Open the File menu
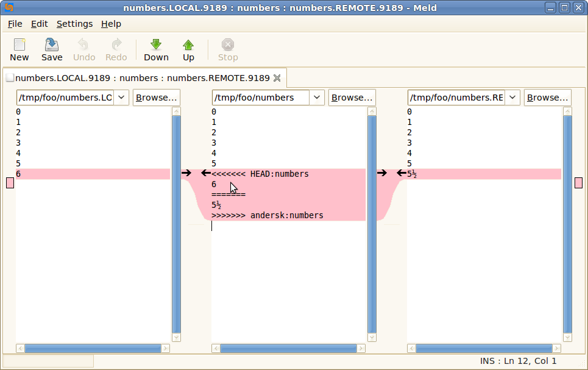Screen dimensions: 588x370 tap(15, 24)
